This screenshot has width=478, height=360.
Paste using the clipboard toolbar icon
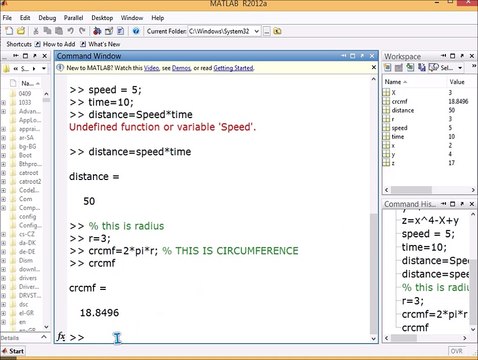coord(59,31)
